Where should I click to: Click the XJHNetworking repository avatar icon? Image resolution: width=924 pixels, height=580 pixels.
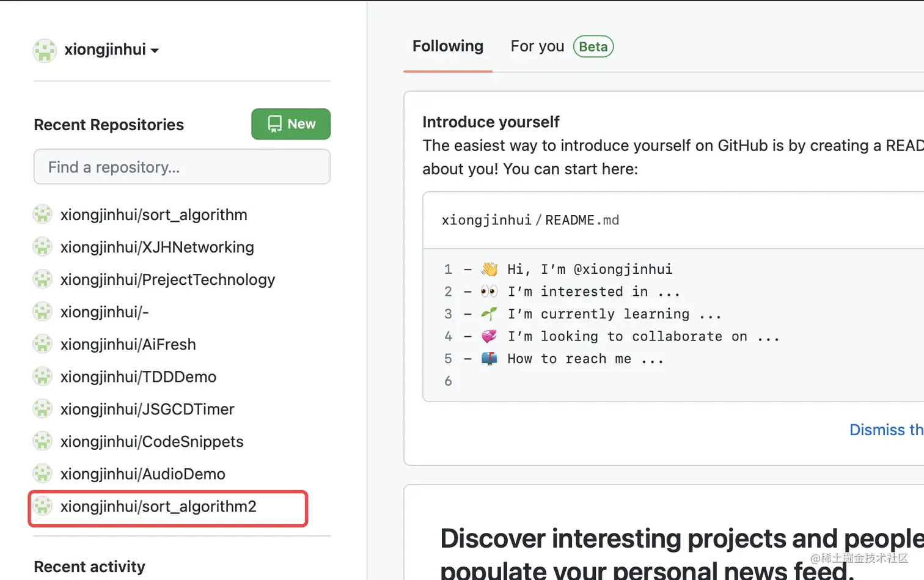point(42,247)
